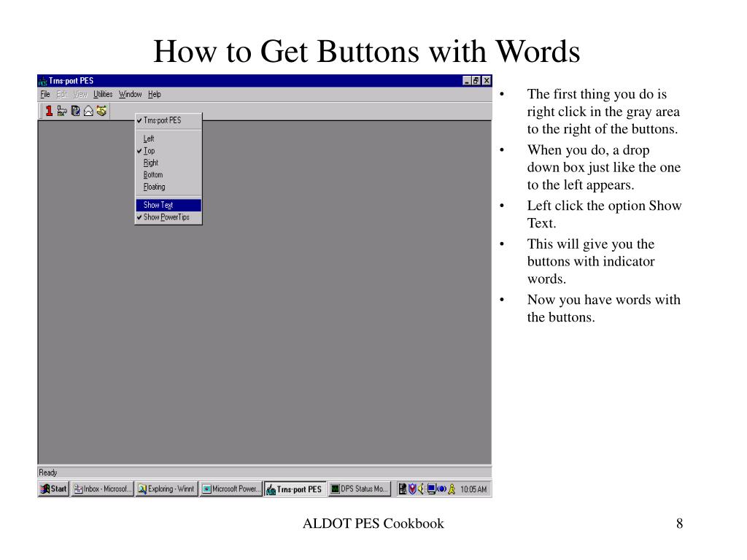Click the open envelope toolbar icon
The image size is (747, 560).
[x=88, y=111]
